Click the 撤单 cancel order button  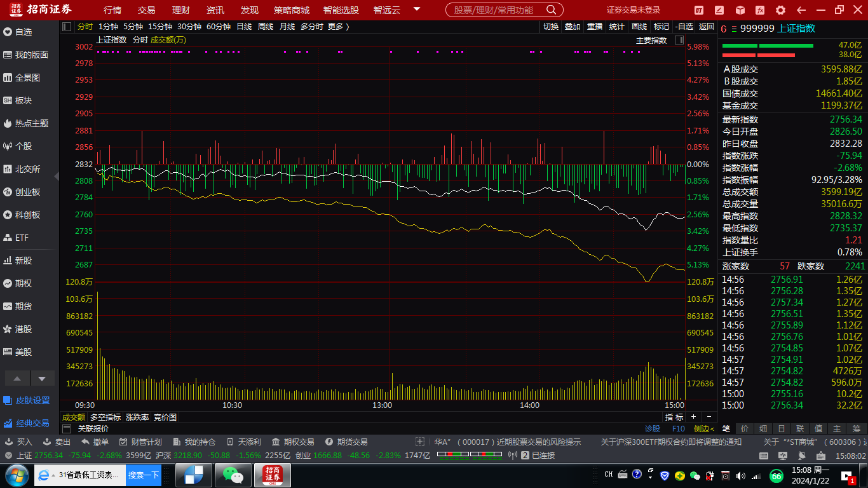[x=95, y=442]
